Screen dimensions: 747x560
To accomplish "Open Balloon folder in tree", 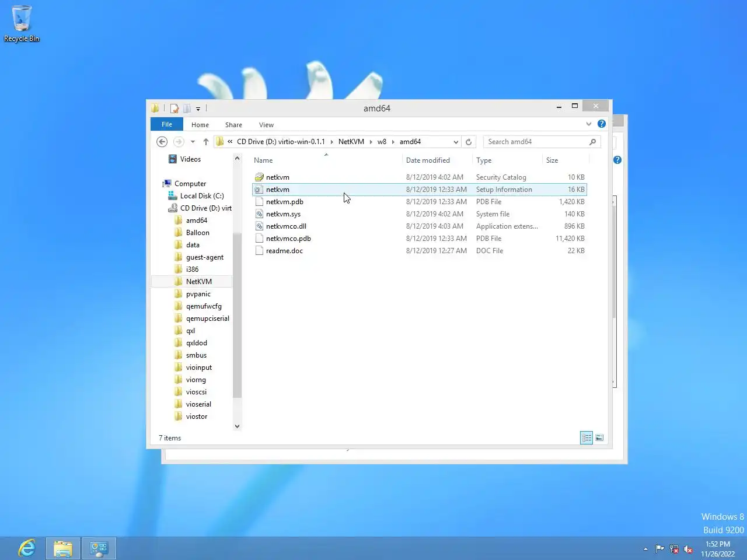I will 197,233.
